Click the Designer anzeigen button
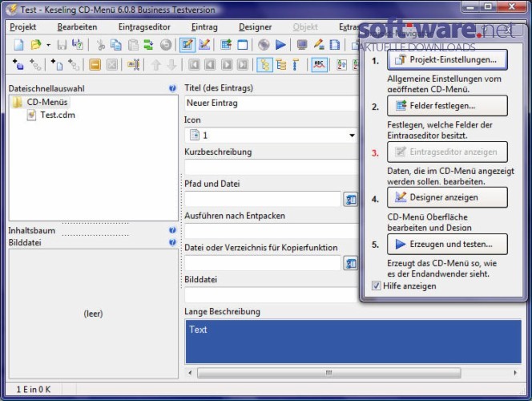Screen dimensions: 532x401 (x=447, y=197)
